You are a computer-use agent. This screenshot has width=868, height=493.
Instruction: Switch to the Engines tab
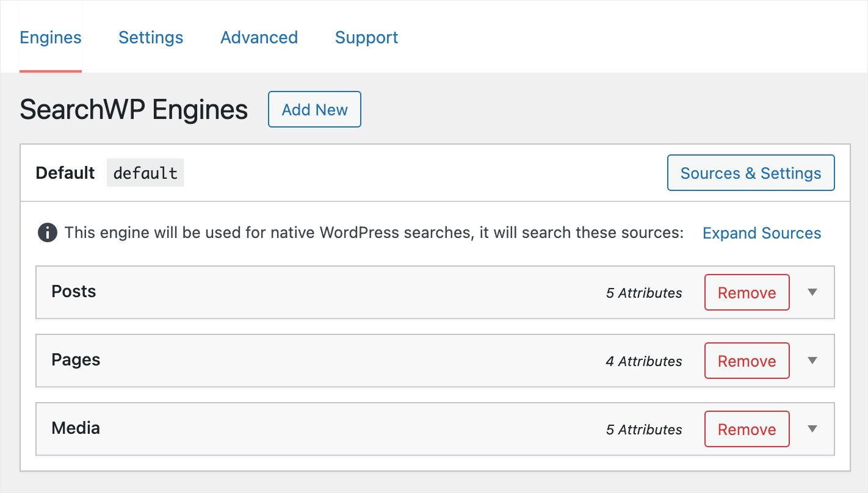point(51,37)
